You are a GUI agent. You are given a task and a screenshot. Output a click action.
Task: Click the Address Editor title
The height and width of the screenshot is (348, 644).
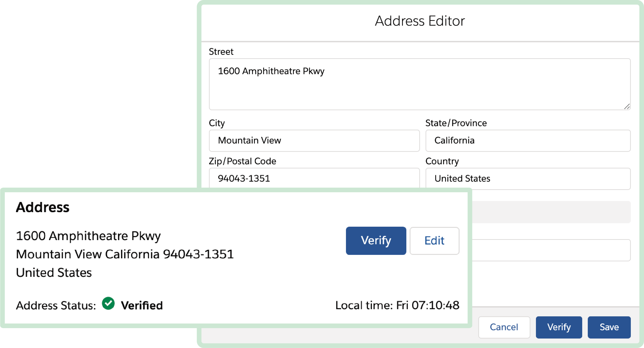[420, 21]
